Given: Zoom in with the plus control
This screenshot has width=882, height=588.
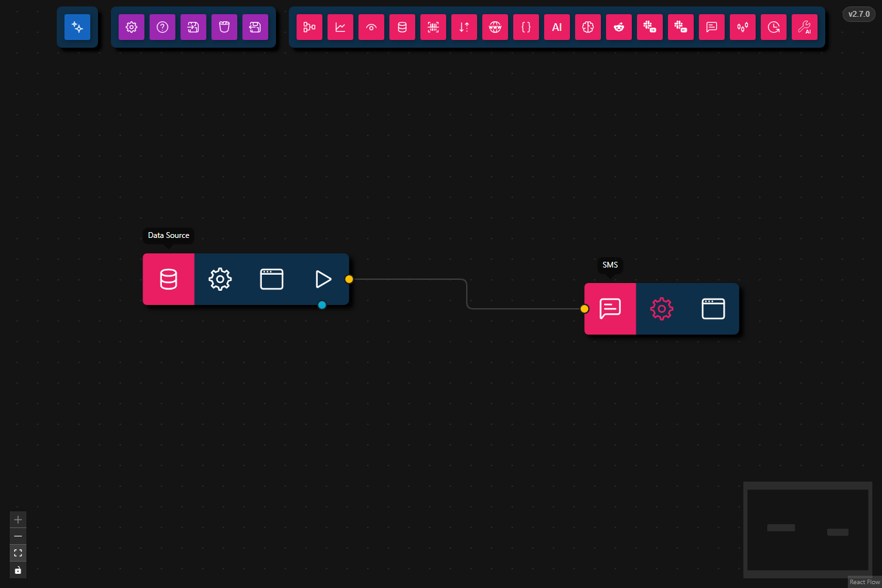Looking at the screenshot, I should click(x=18, y=520).
